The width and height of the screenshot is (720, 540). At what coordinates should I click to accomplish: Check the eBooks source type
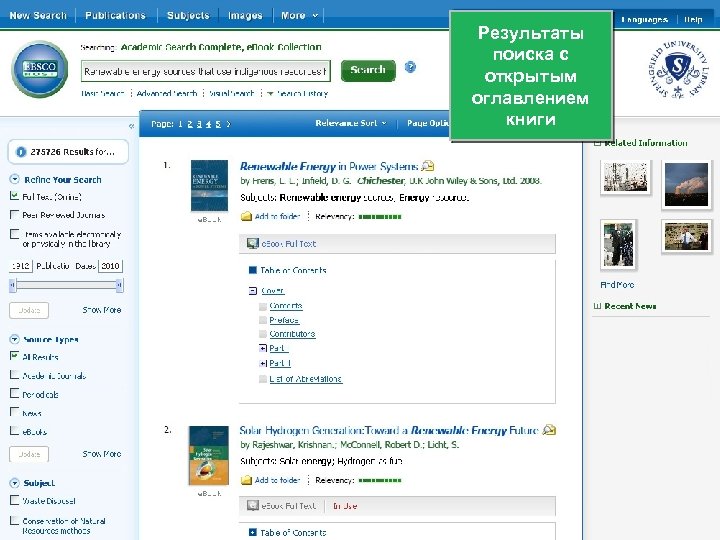14,431
